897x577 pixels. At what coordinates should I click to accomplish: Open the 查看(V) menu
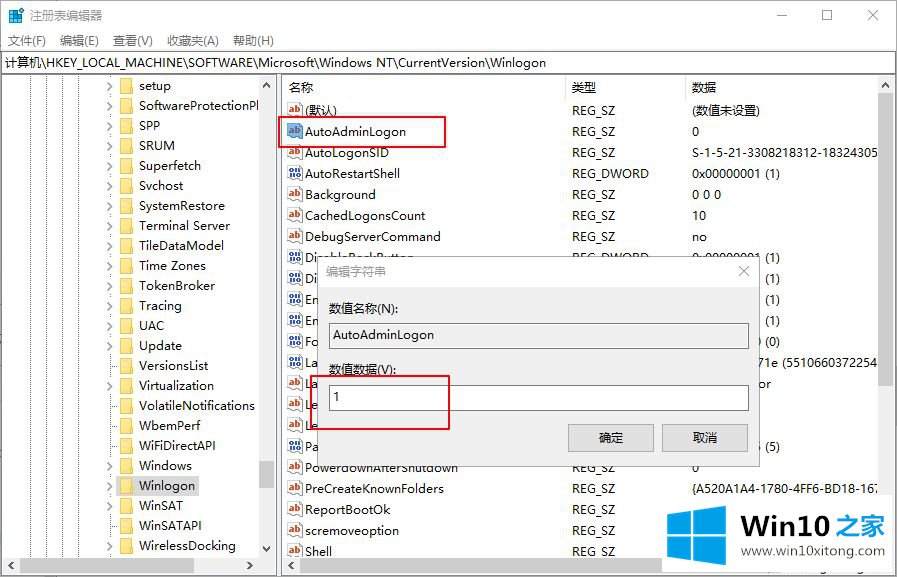point(133,41)
